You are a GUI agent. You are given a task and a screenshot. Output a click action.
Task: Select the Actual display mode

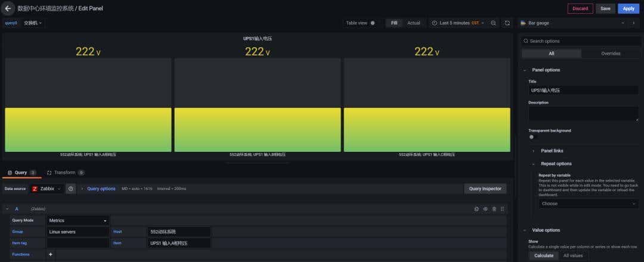pyautogui.click(x=414, y=23)
